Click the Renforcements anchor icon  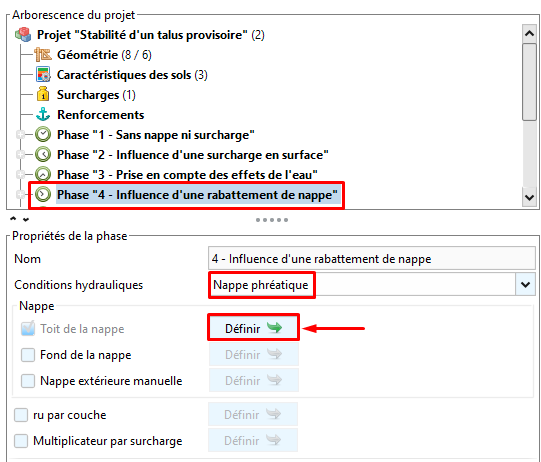click(x=43, y=114)
